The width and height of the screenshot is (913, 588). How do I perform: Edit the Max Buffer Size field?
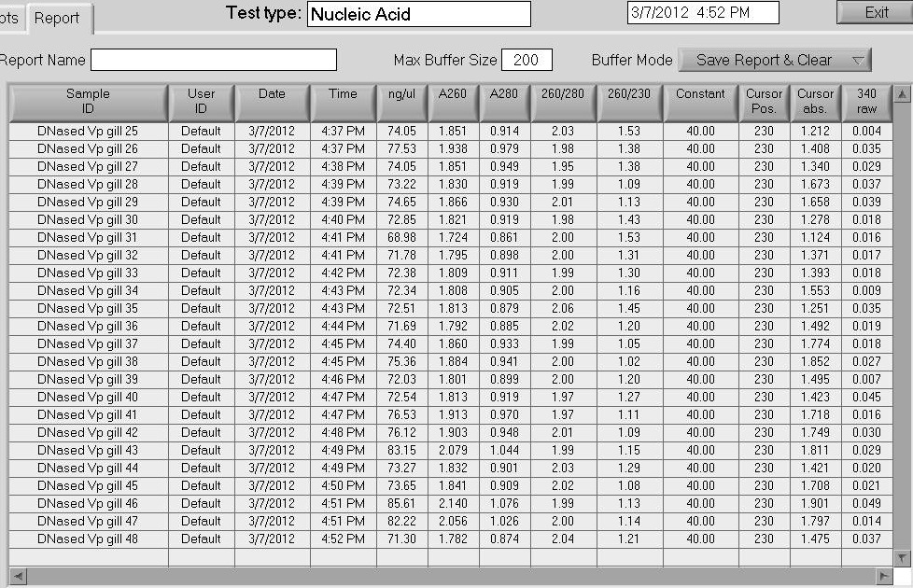tap(527, 60)
